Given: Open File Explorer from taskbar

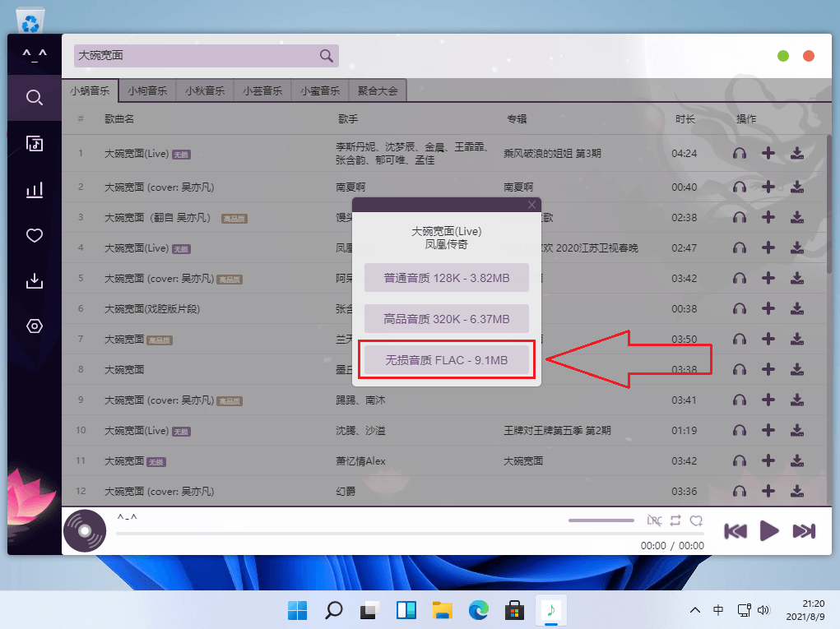Looking at the screenshot, I should [x=443, y=610].
